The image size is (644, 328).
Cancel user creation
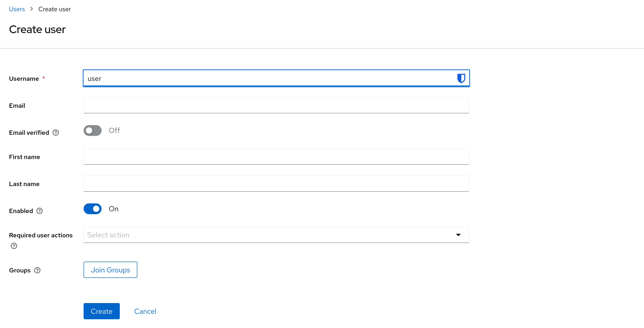pyautogui.click(x=145, y=311)
